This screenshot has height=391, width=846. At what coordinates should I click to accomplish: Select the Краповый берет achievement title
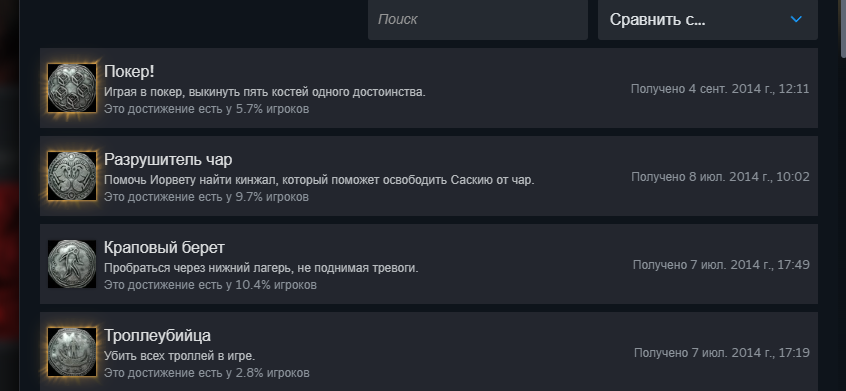[x=164, y=248]
